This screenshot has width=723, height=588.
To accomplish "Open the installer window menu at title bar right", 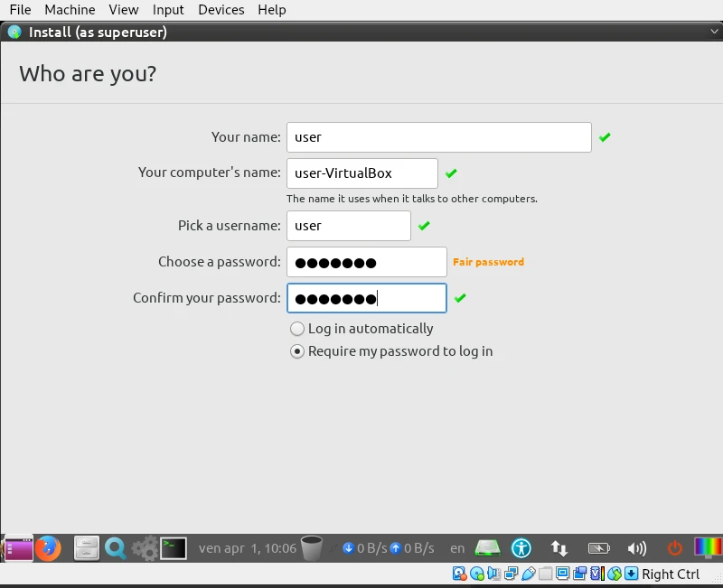I will [x=714, y=32].
